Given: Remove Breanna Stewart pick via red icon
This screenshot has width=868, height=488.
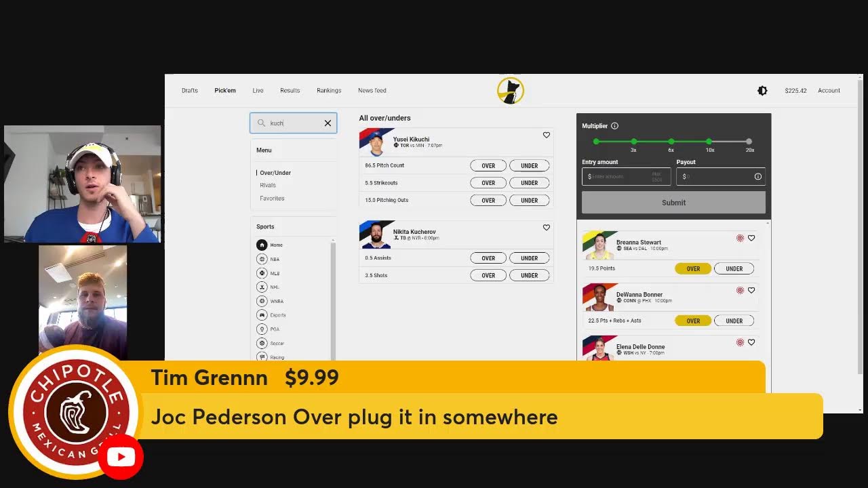Looking at the screenshot, I should point(740,238).
